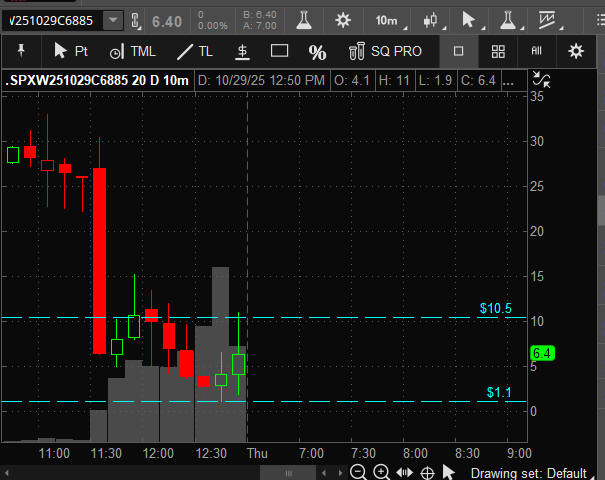This screenshot has width=605, height=480.
Task: Click the far-left scrollbar arrow
Action: (x=6, y=473)
